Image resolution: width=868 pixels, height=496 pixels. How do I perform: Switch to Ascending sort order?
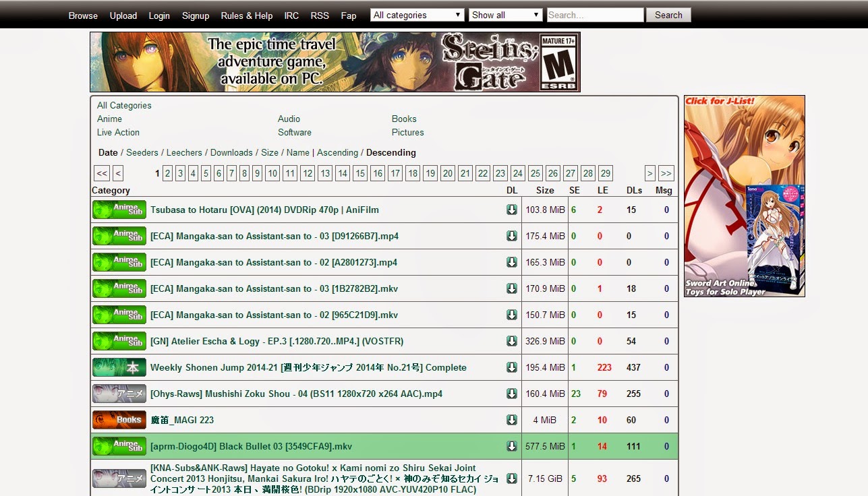point(337,152)
